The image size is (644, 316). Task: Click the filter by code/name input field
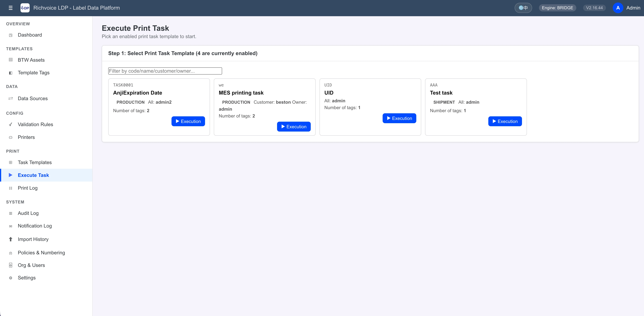[x=165, y=71]
